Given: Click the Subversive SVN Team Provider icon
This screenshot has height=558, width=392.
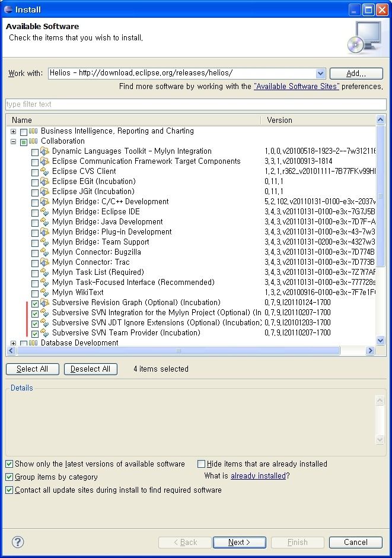Looking at the screenshot, I should coord(44,333).
